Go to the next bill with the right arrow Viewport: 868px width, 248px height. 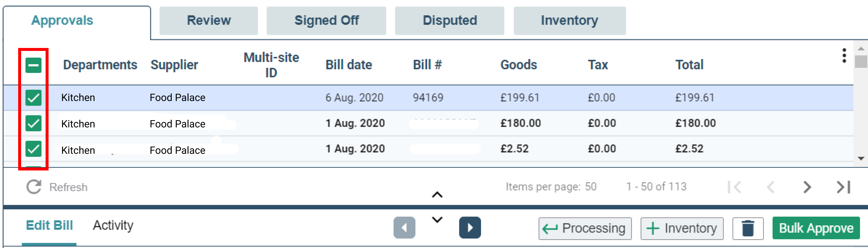point(470,228)
